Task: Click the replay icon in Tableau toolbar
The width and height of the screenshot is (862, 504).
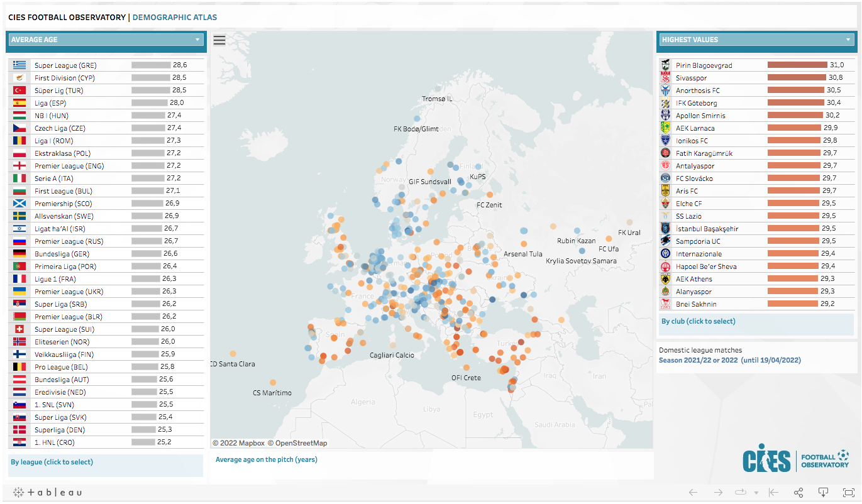Action: [740, 493]
